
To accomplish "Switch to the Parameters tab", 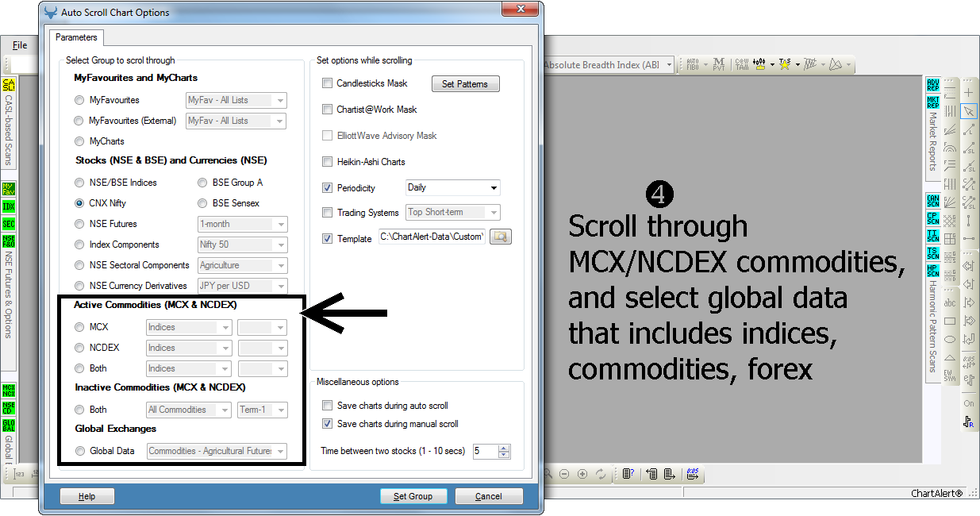I will point(77,37).
